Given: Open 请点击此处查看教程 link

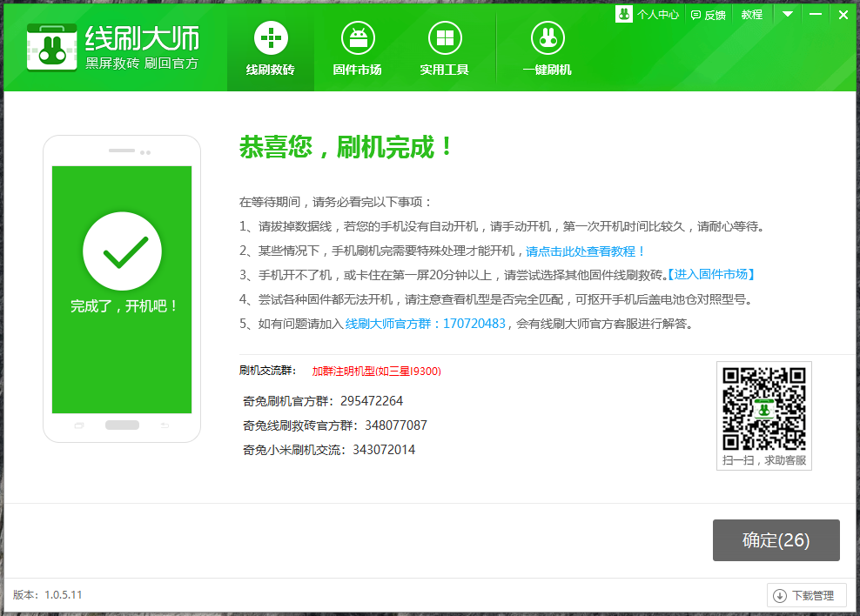Looking at the screenshot, I should tap(585, 251).
